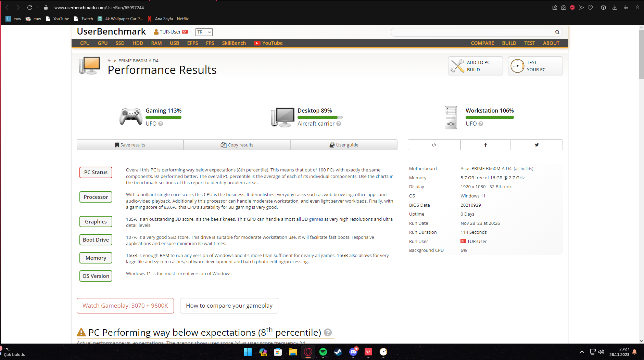Click the gaming controller icon
644x360 pixels.
pyautogui.click(x=131, y=117)
